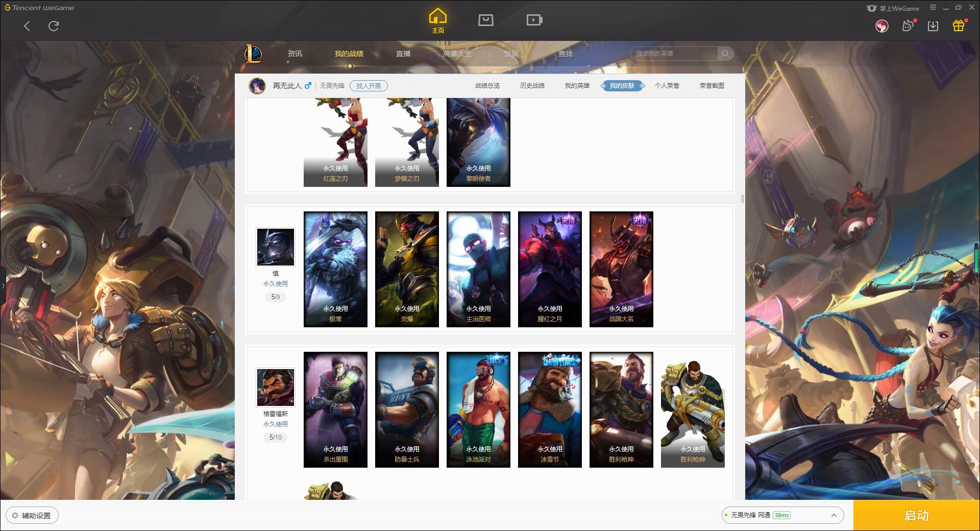Click the player profile avatar
Image resolution: width=980 pixels, height=531 pixels.
pos(257,86)
